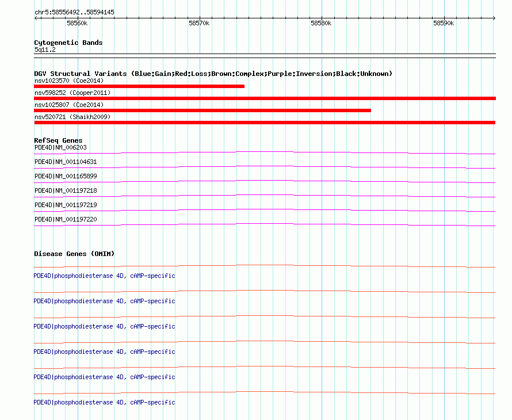Click the red loss bar for nsv598252
The width and height of the screenshot is (512, 420).
point(265,98)
